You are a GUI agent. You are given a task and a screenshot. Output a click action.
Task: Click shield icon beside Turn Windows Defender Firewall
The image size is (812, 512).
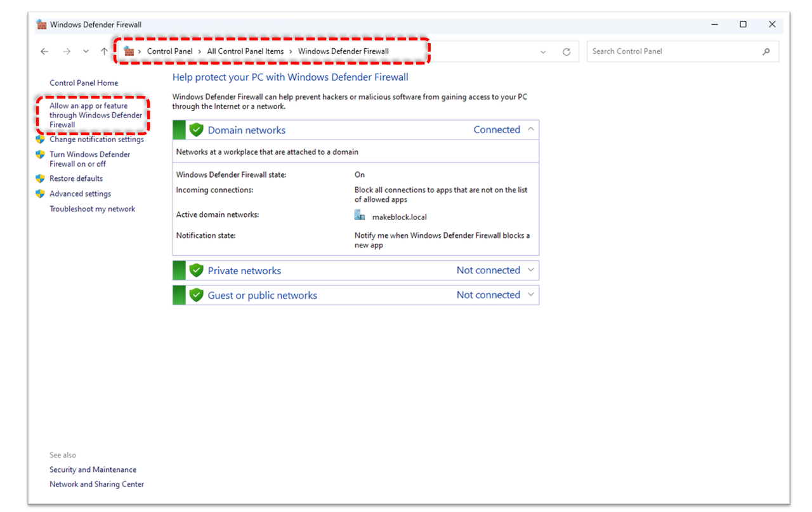pyautogui.click(x=41, y=154)
